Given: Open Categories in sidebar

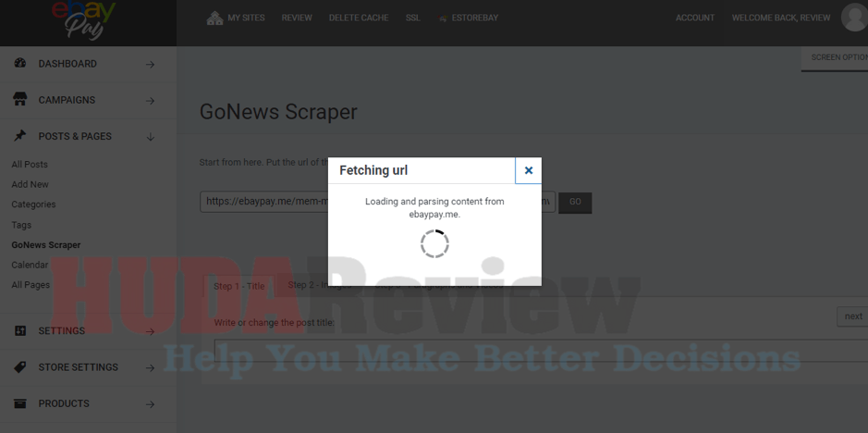Looking at the screenshot, I should [34, 204].
